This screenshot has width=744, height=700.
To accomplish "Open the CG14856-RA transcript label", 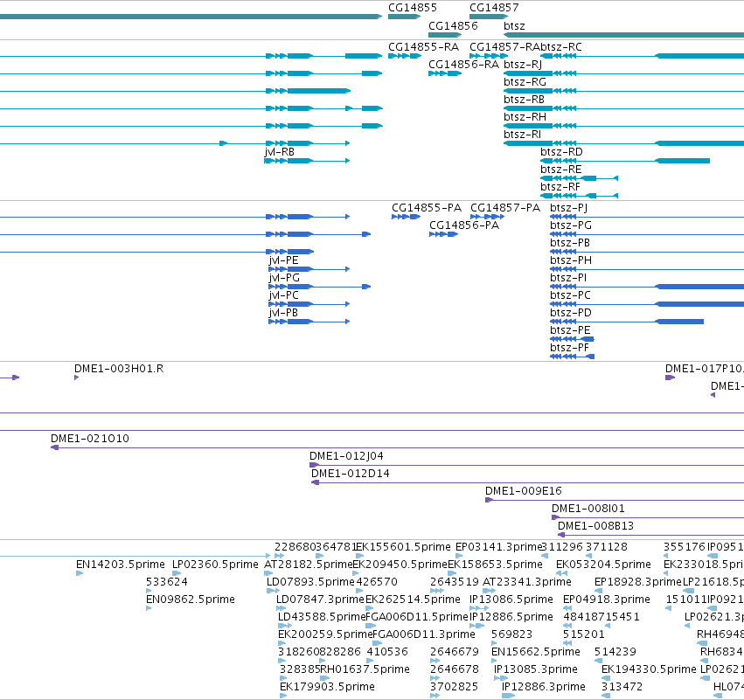I will tap(463, 65).
